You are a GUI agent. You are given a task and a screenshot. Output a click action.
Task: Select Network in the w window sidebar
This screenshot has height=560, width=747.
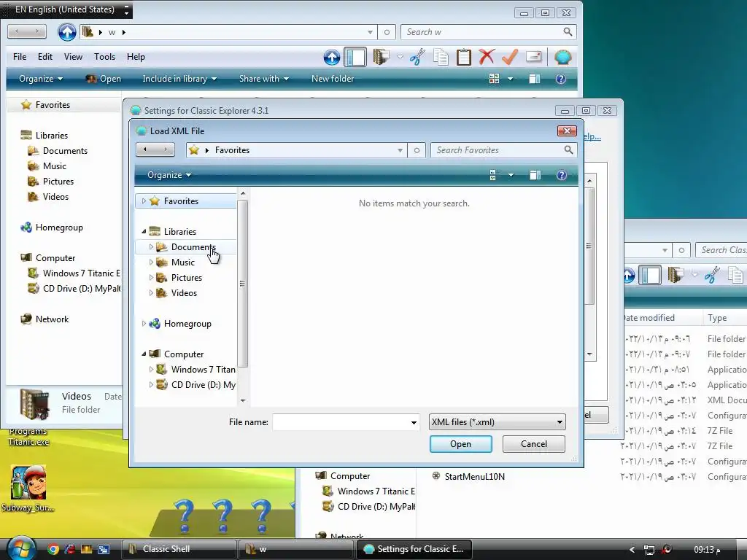click(52, 319)
